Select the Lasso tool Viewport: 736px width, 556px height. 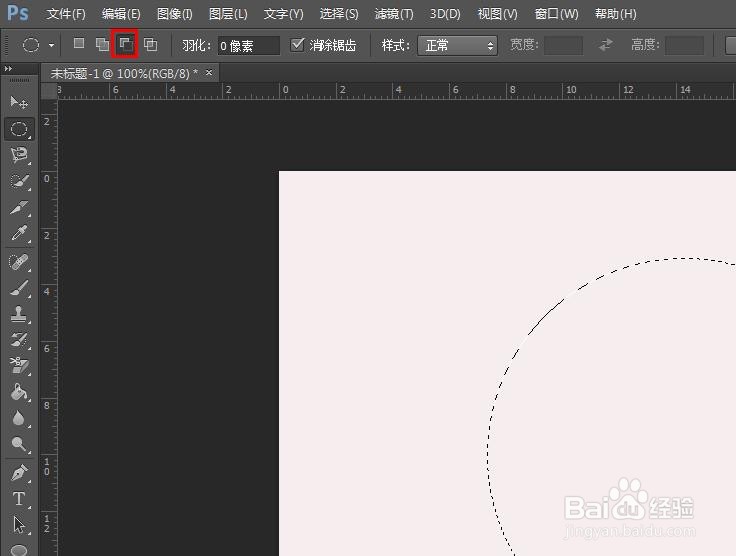point(19,155)
